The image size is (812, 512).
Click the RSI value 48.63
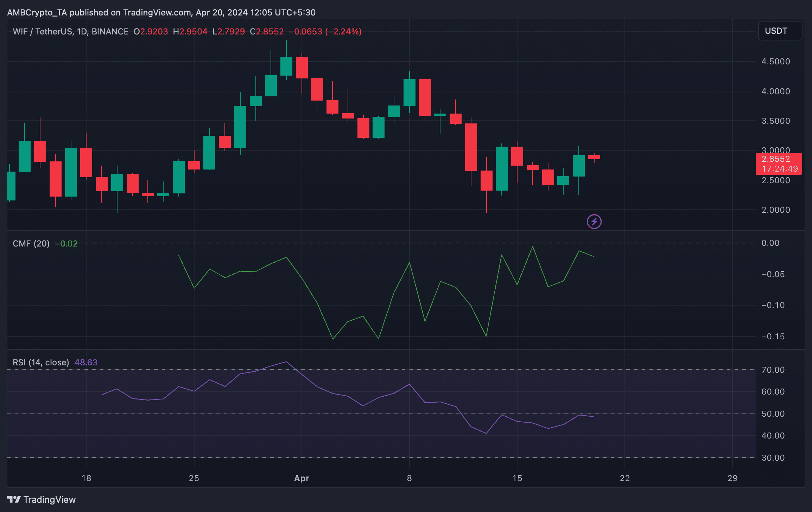[x=86, y=362]
